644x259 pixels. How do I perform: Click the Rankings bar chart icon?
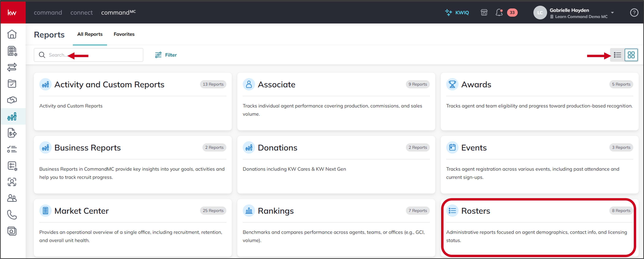tap(249, 211)
